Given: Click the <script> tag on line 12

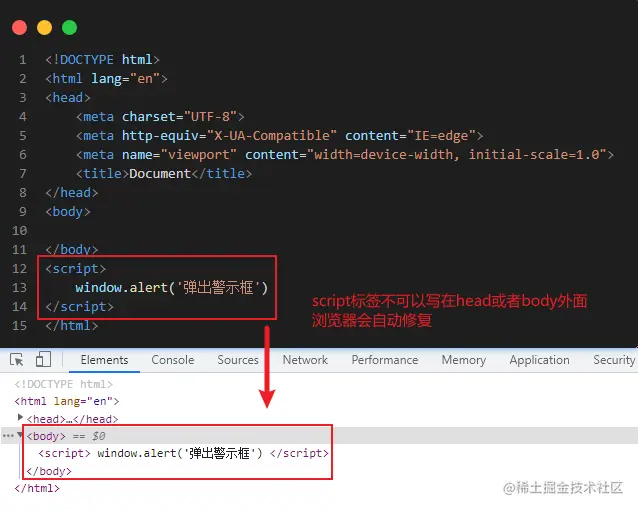Looking at the screenshot, I should click(75, 269).
